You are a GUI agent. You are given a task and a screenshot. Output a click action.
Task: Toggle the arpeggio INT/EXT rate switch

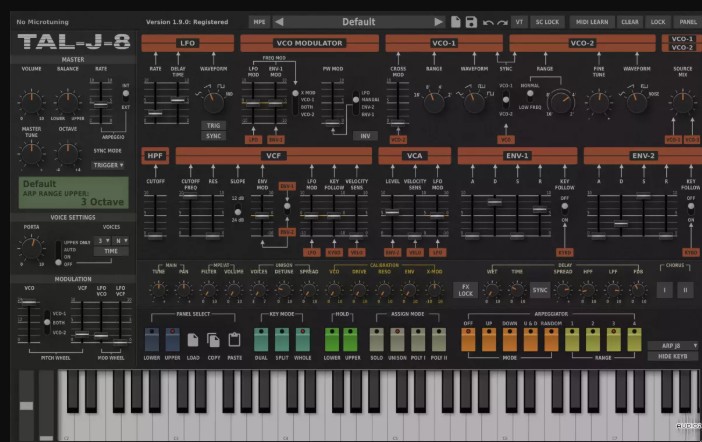click(126, 95)
